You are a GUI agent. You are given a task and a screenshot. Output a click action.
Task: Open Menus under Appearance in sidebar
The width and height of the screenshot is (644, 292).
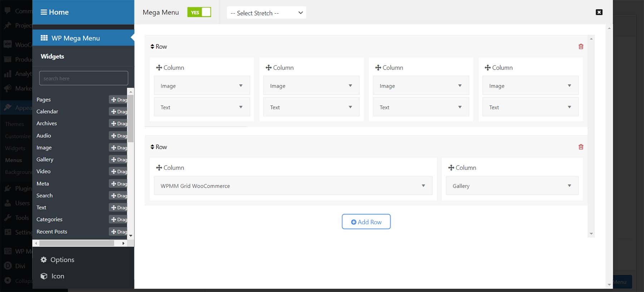point(14,160)
